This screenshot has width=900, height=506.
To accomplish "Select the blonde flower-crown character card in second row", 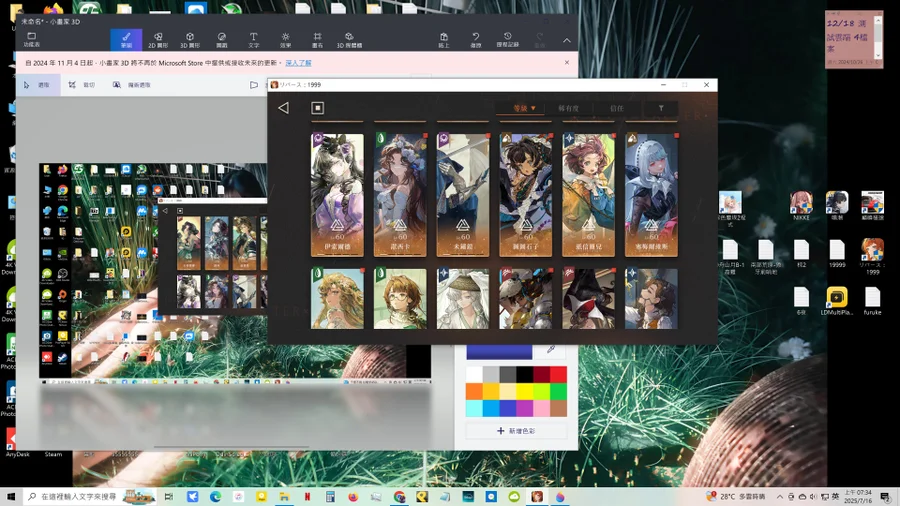I will coord(337,298).
